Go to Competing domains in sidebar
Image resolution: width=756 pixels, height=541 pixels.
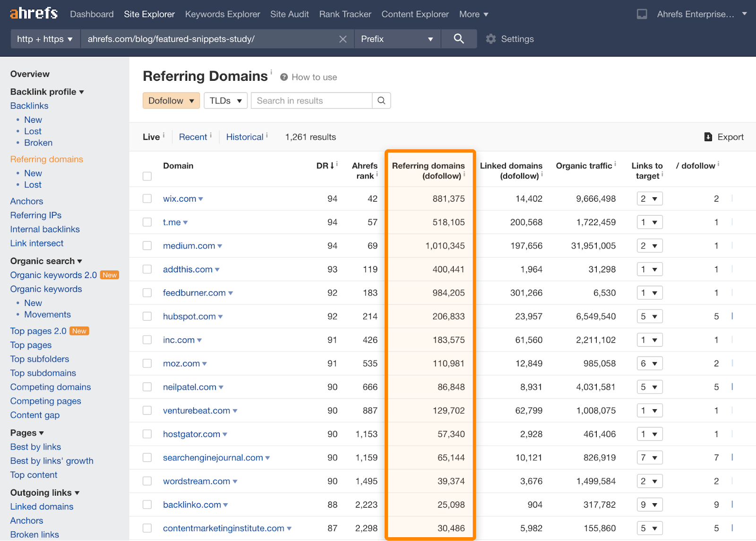click(51, 387)
